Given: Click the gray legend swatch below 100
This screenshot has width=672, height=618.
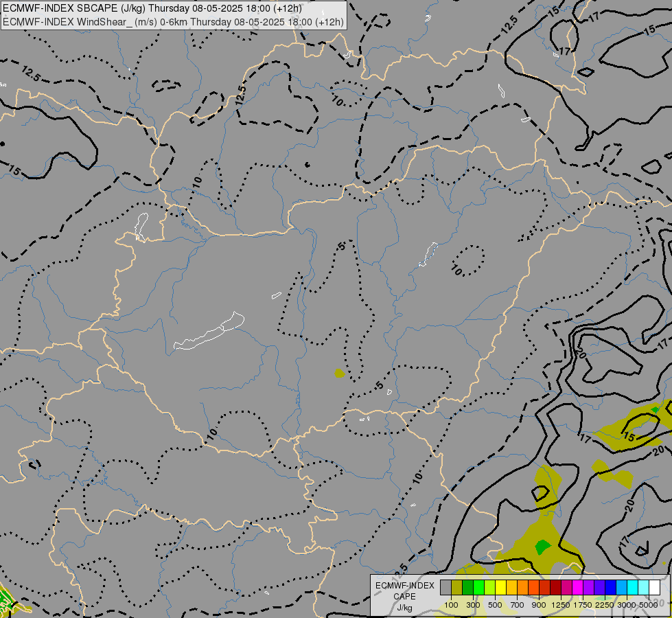Looking at the screenshot, I should tap(445, 587).
